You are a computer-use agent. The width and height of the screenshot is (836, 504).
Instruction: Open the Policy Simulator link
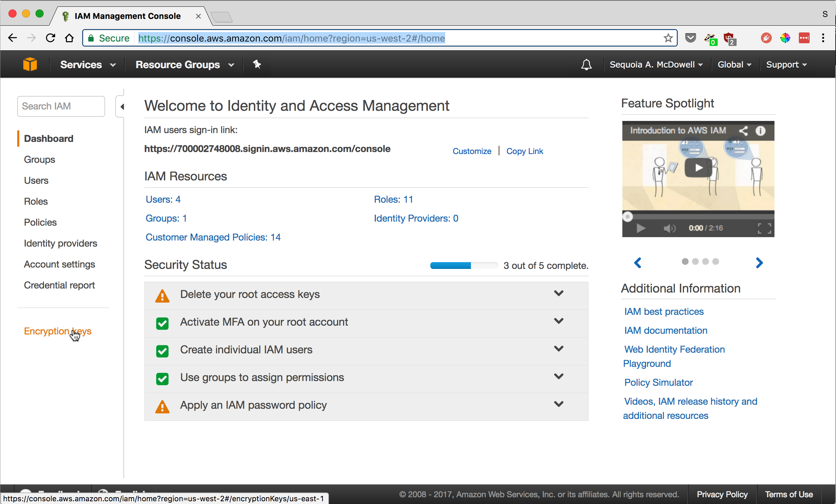tap(658, 382)
